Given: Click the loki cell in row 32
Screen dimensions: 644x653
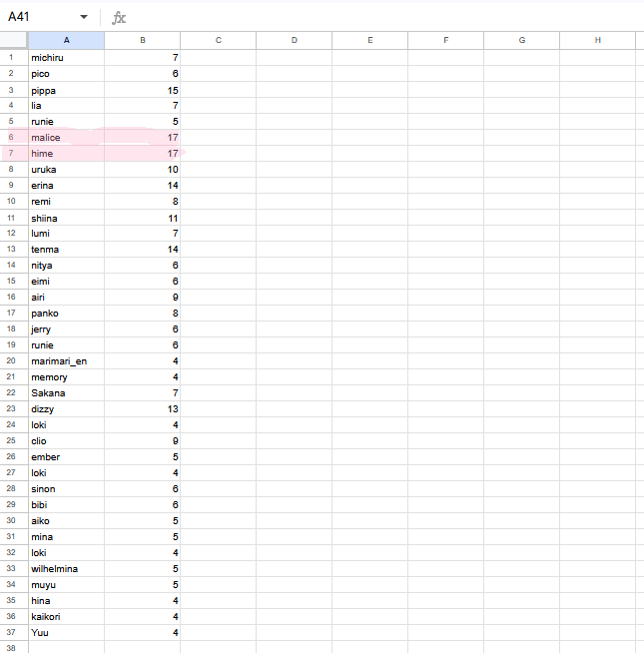Looking at the screenshot, I should (x=66, y=552).
